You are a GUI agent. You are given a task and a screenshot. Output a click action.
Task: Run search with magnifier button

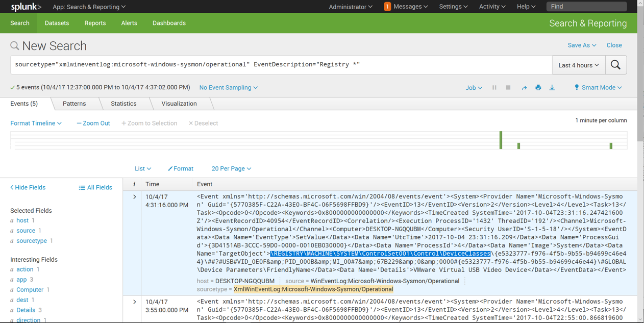(615, 65)
